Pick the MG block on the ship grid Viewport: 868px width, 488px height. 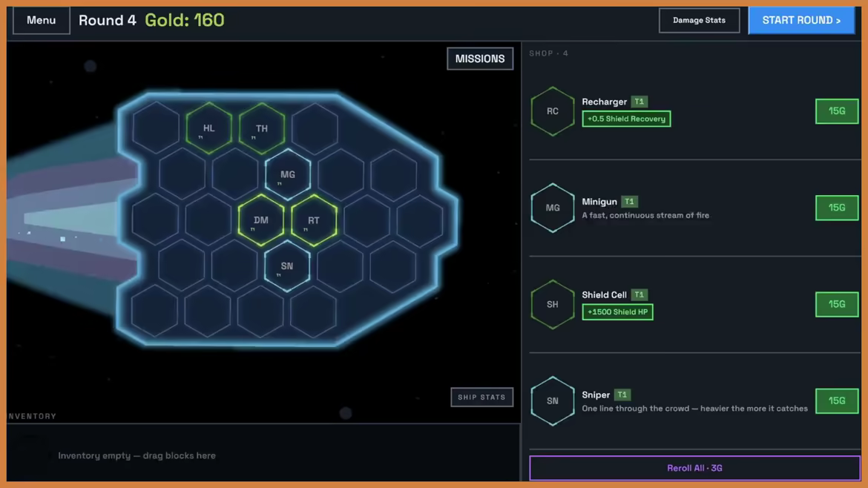(288, 174)
